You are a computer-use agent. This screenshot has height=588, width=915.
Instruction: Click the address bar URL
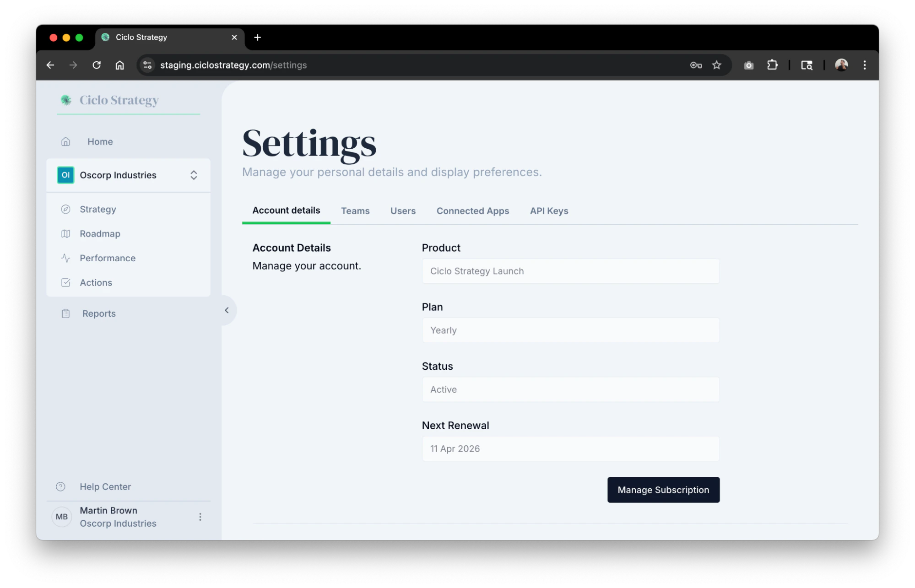click(x=233, y=65)
